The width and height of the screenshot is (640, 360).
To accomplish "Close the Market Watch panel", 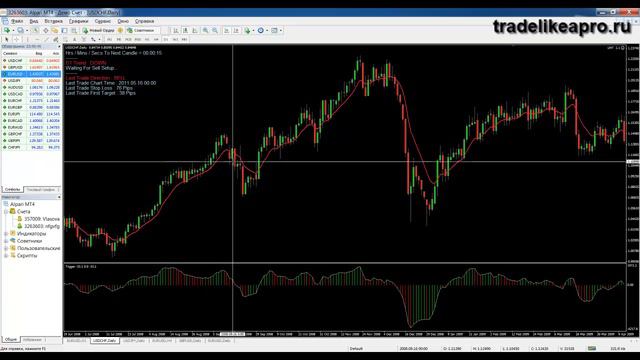I will point(59,47).
